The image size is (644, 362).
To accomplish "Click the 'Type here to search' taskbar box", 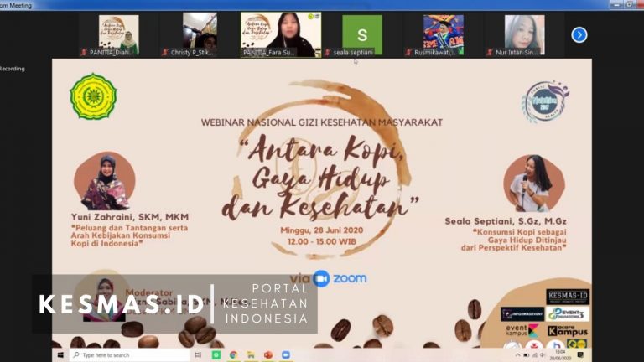I will (x=128, y=355).
